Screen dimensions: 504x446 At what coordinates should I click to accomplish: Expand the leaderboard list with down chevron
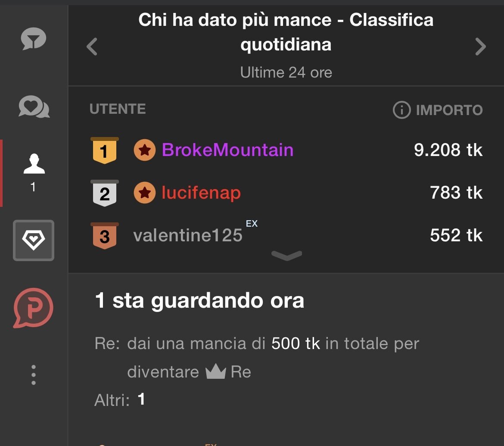tap(286, 256)
